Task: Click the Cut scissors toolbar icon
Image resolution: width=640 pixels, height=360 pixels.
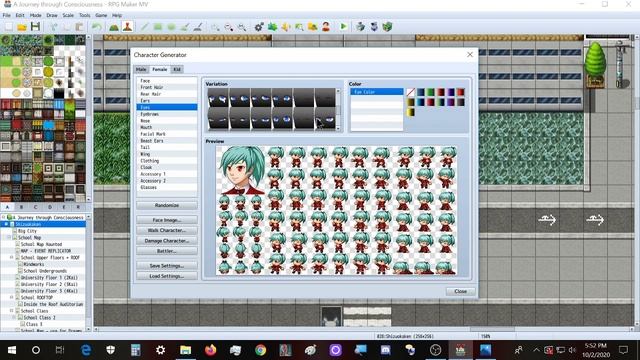Action: [x=53, y=27]
